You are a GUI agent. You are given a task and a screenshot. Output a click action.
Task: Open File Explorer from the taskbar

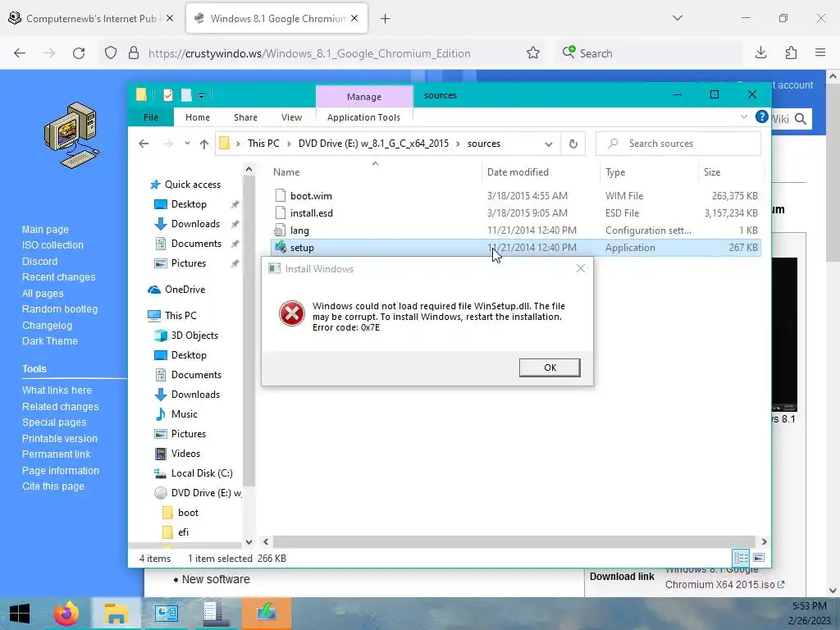pos(116,614)
